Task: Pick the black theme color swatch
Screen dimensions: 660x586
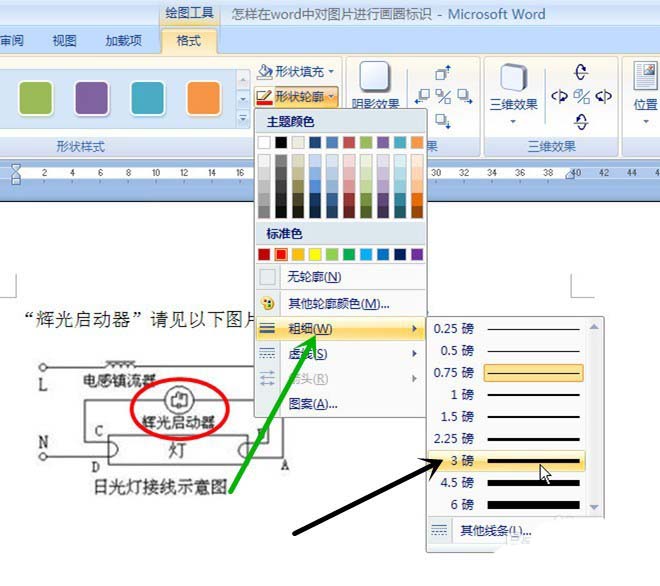Action: (281, 142)
